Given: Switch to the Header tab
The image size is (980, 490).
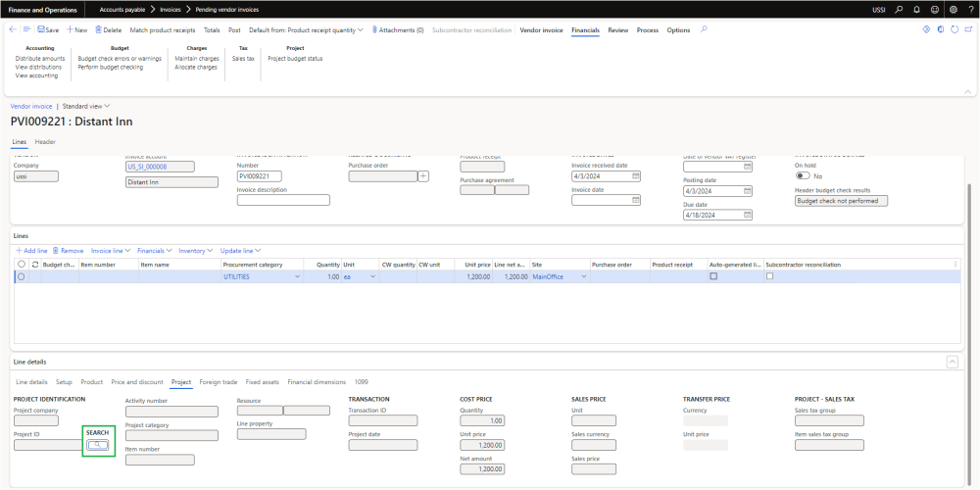Looking at the screenshot, I should 45,142.
